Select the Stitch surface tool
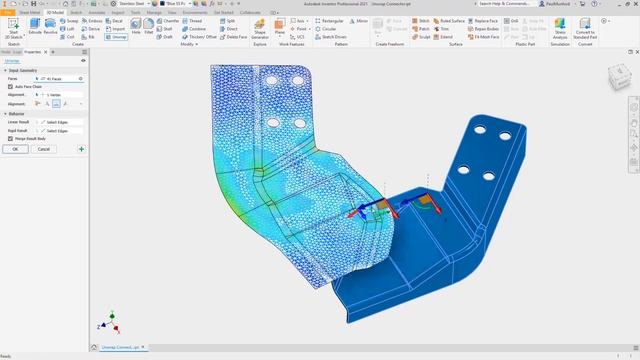 point(420,21)
